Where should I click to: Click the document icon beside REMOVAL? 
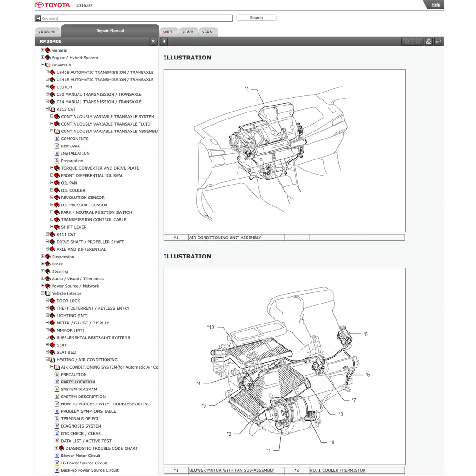tap(57, 146)
